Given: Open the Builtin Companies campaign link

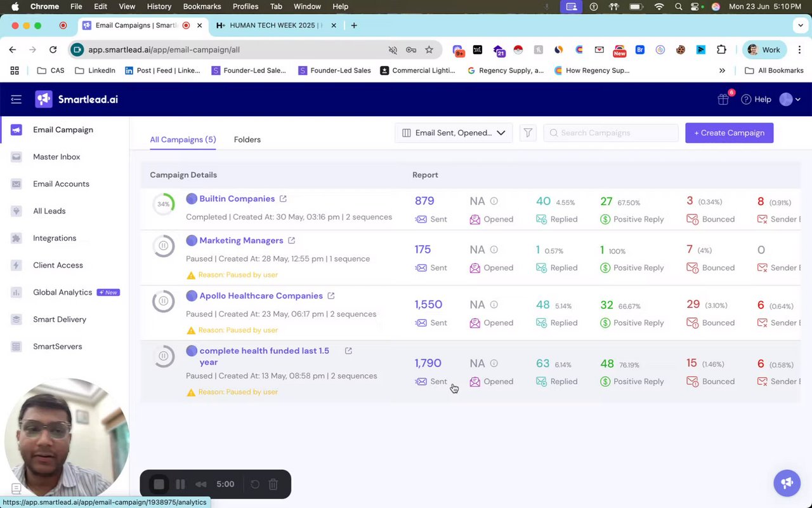Looking at the screenshot, I should coord(237,199).
